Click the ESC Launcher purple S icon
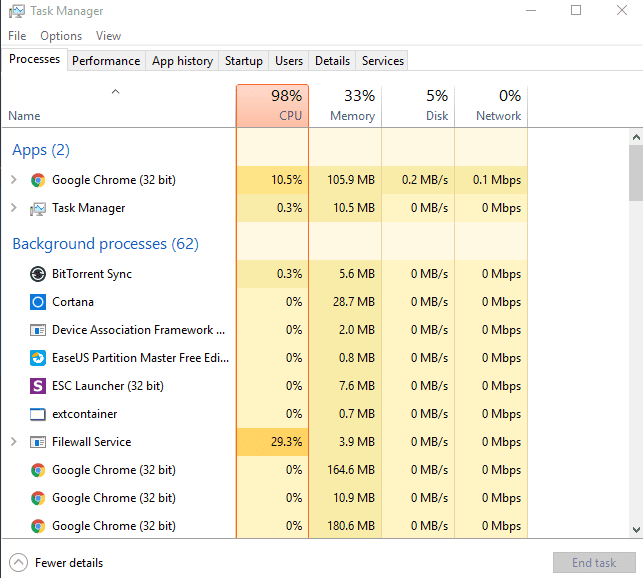643x578 pixels. point(38,386)
